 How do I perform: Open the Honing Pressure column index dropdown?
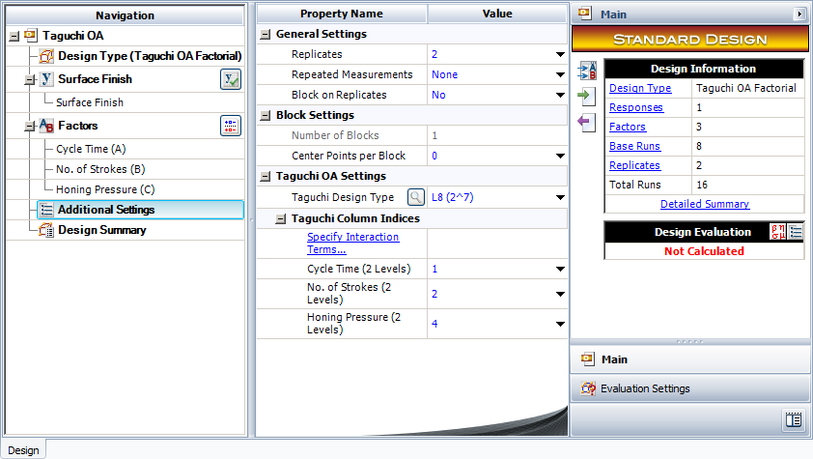560,324
